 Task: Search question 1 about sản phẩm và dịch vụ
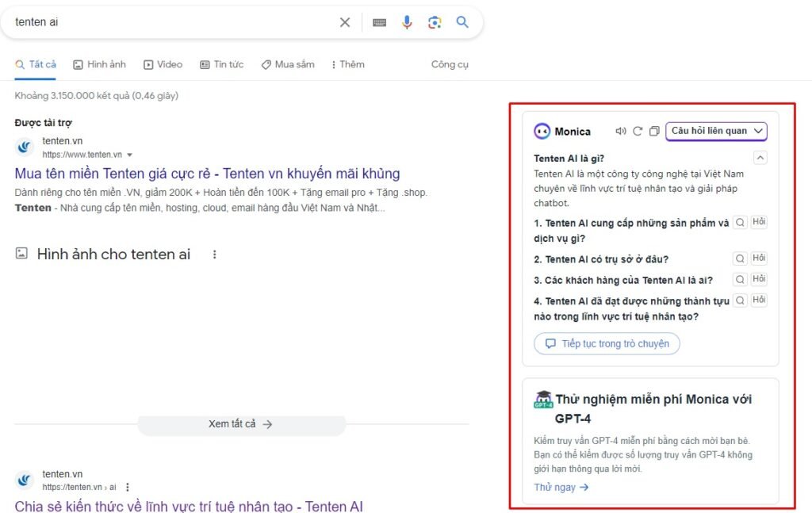[x=740, y=223]
